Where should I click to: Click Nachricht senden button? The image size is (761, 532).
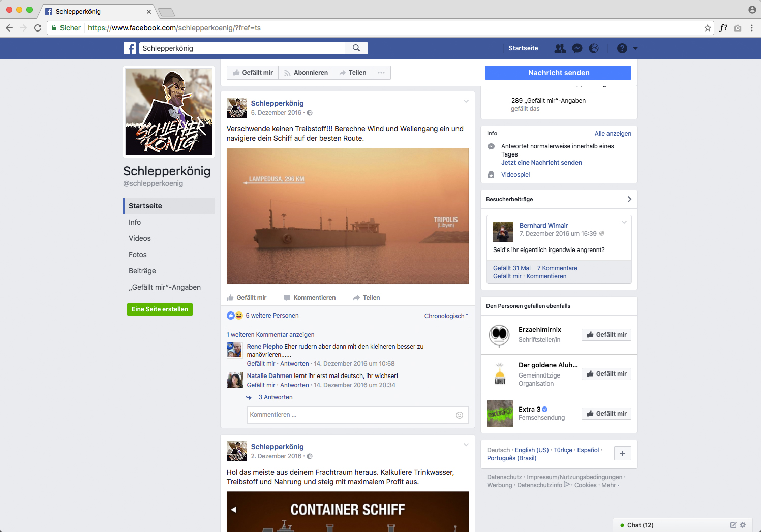coord(558,73)
